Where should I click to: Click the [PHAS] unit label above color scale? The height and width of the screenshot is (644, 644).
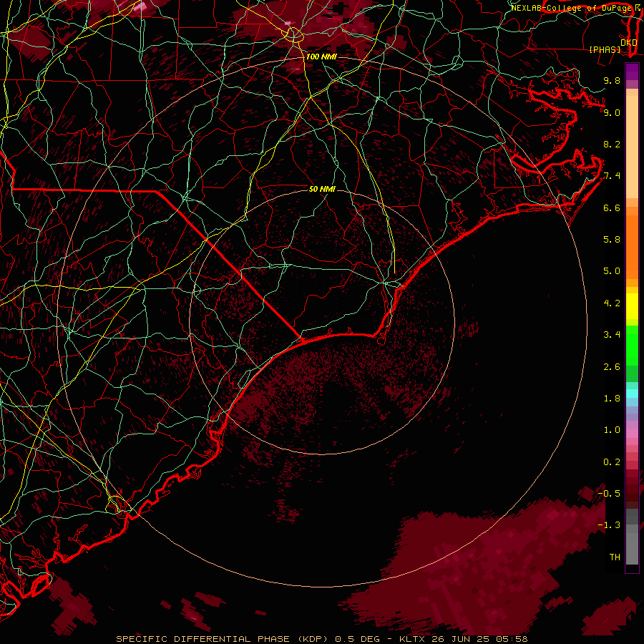point(605,49)
